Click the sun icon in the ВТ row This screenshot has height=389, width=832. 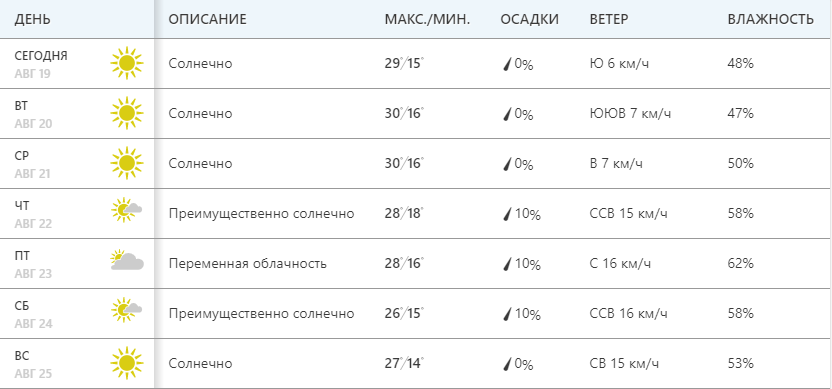point(127,114)
